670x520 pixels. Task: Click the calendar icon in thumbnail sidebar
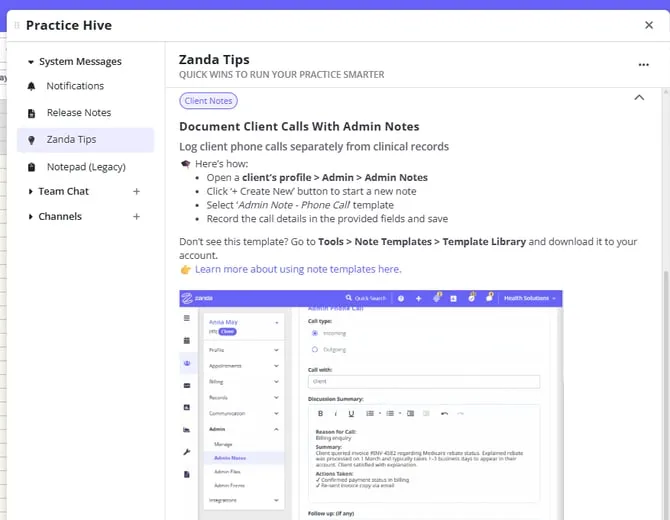pyautogui.click(x=187, y=341)
